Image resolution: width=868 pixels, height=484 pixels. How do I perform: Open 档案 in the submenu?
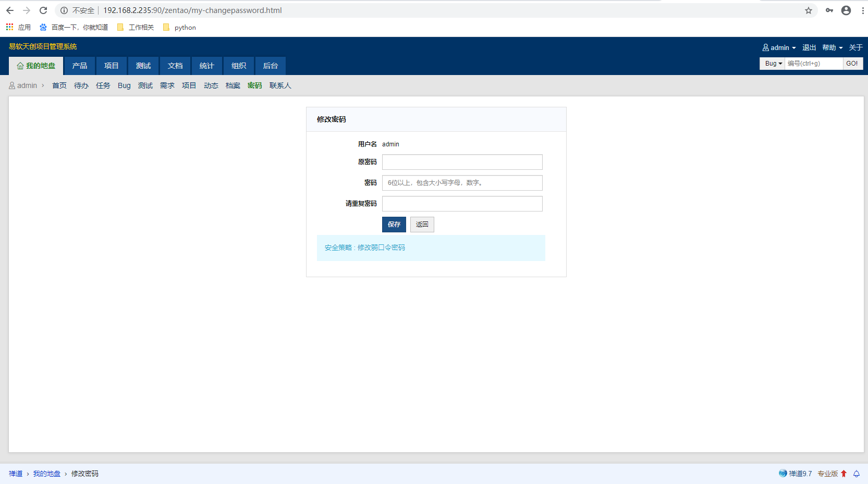[233, 85]
